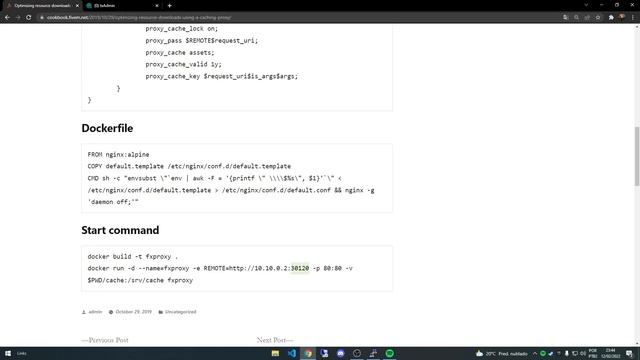Click the volume icon in system tray
The image size is (640, 360).
583,353
